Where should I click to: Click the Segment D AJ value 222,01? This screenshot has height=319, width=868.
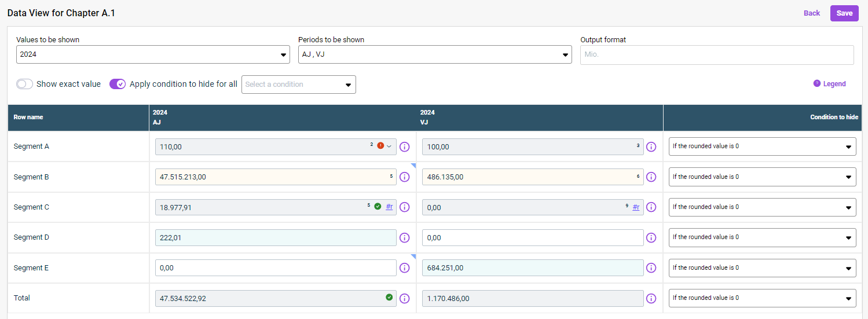pos(276,237)
